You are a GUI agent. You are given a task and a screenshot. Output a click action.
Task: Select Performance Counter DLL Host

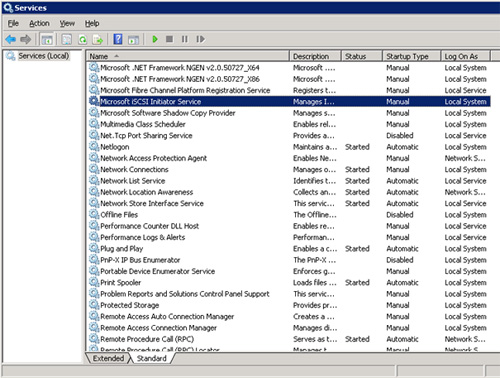click(x=289, y=226)
